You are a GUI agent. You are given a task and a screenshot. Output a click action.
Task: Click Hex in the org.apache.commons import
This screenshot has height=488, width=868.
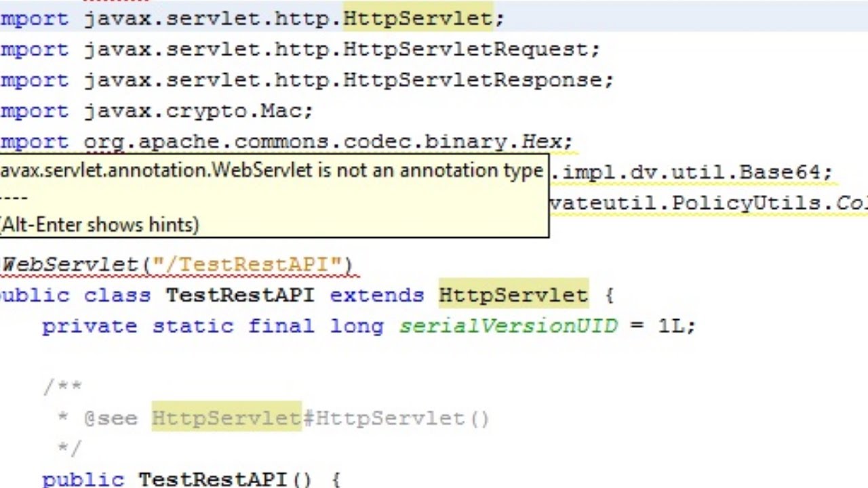(541, 142)
